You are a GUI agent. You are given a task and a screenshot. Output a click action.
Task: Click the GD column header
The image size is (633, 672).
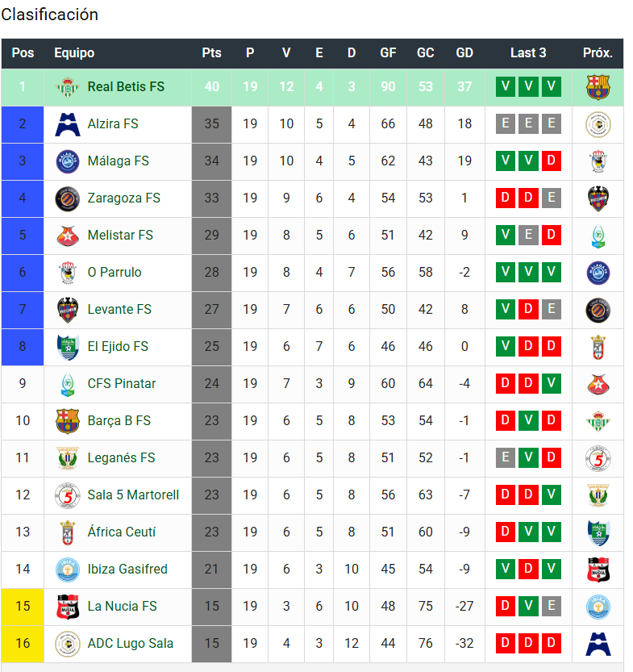click(x=464, y=52)
